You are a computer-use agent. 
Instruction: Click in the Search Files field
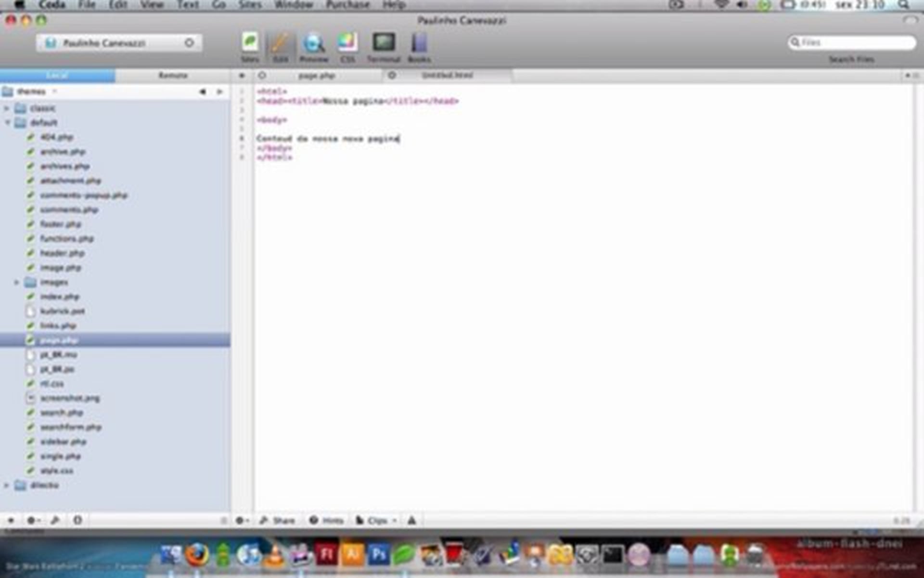click(x=851, y=42)
